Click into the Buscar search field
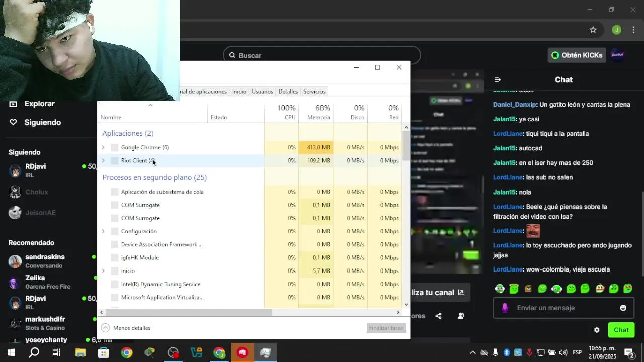 click(322, 55)
